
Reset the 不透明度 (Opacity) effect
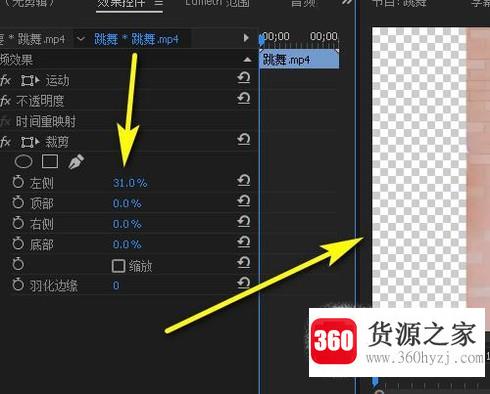(x=244, y=98)
